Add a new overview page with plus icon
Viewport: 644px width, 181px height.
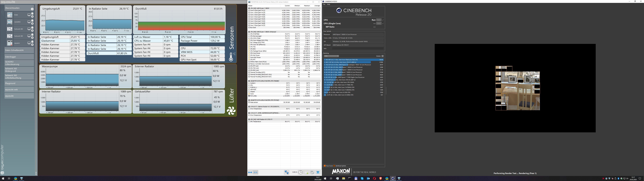coord(32,9)
